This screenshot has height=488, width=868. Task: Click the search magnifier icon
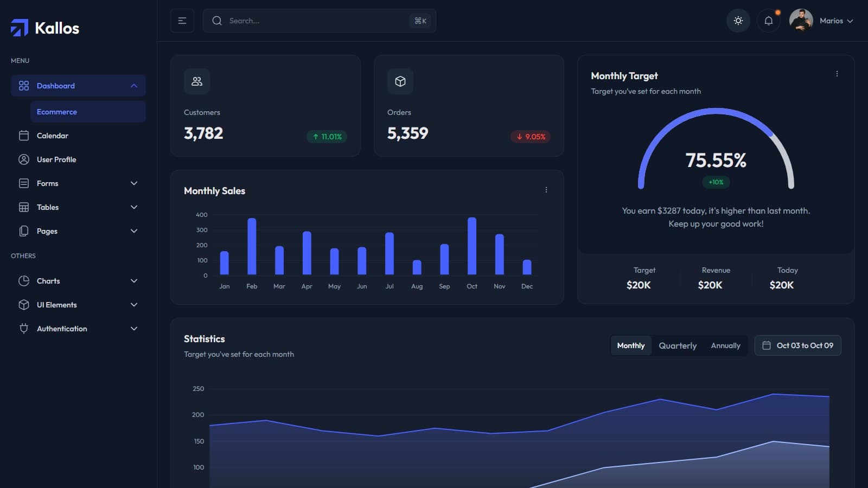pyautogui.click(x=217, y=21)
